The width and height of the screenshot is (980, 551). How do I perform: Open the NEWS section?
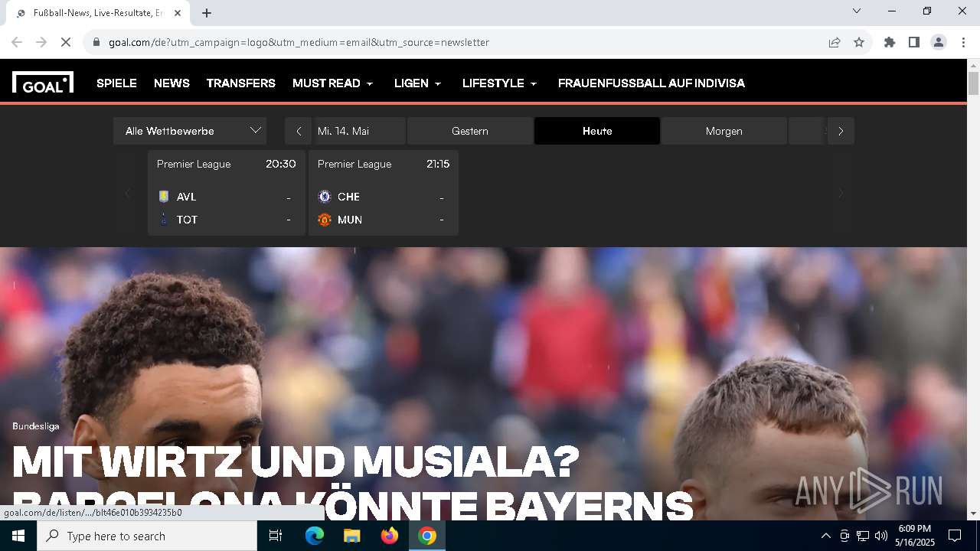171,83
